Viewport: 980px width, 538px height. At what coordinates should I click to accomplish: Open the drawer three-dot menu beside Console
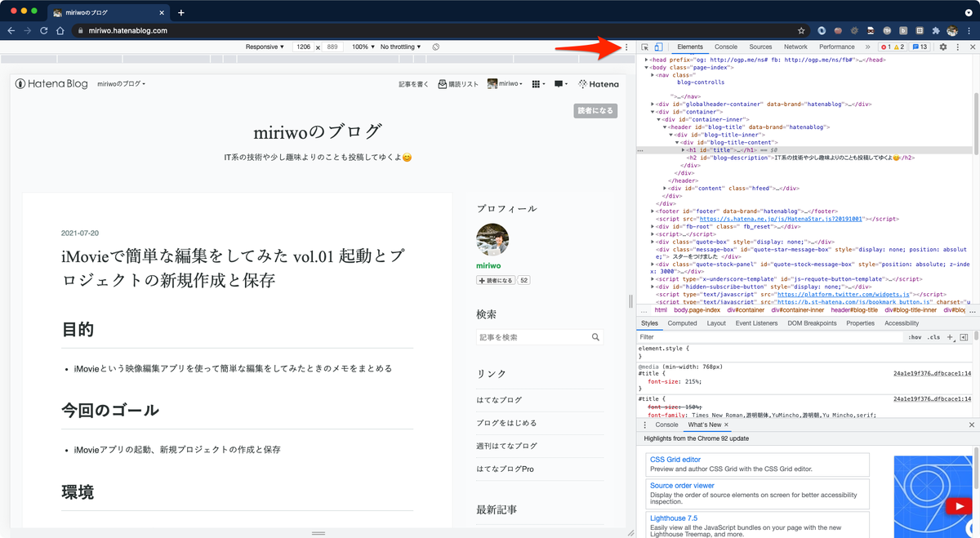coord(644,425)
